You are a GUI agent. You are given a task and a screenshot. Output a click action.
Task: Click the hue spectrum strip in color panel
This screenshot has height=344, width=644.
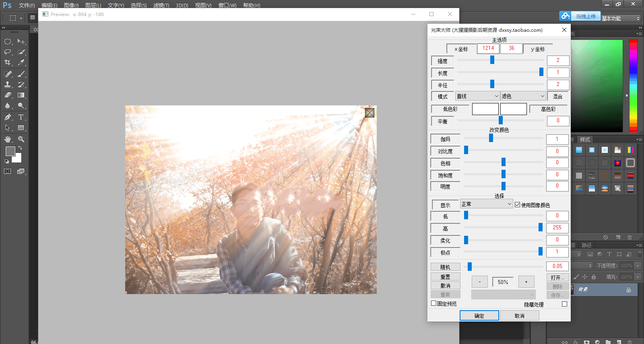[x=633, y=86]
